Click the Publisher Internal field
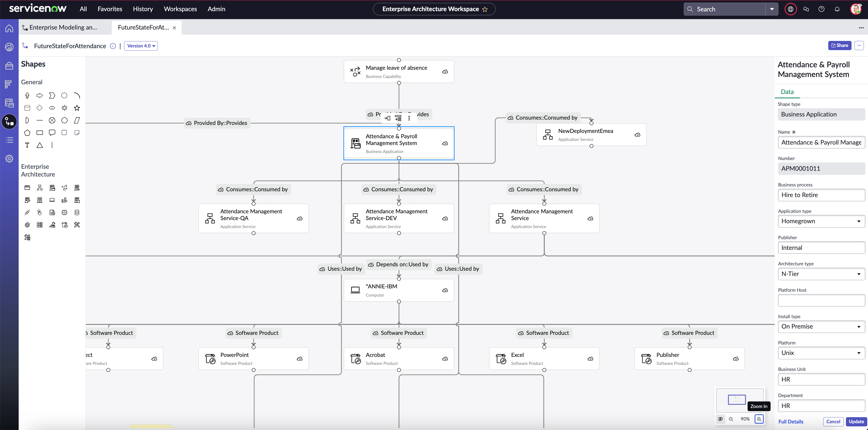This screenshot has width=868, height=430. click(821, 248)
